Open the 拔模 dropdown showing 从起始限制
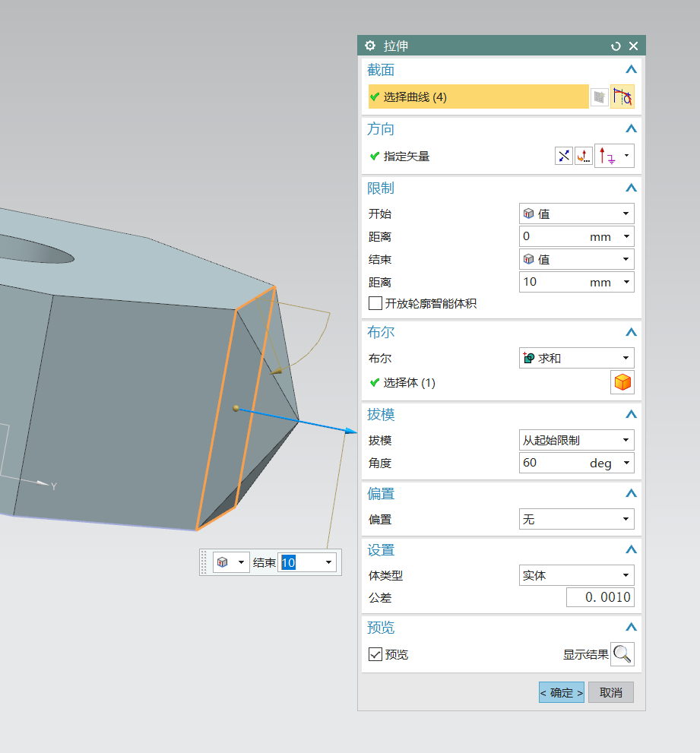This screenshot has width=700, height=753. click(x=576, y=439)
